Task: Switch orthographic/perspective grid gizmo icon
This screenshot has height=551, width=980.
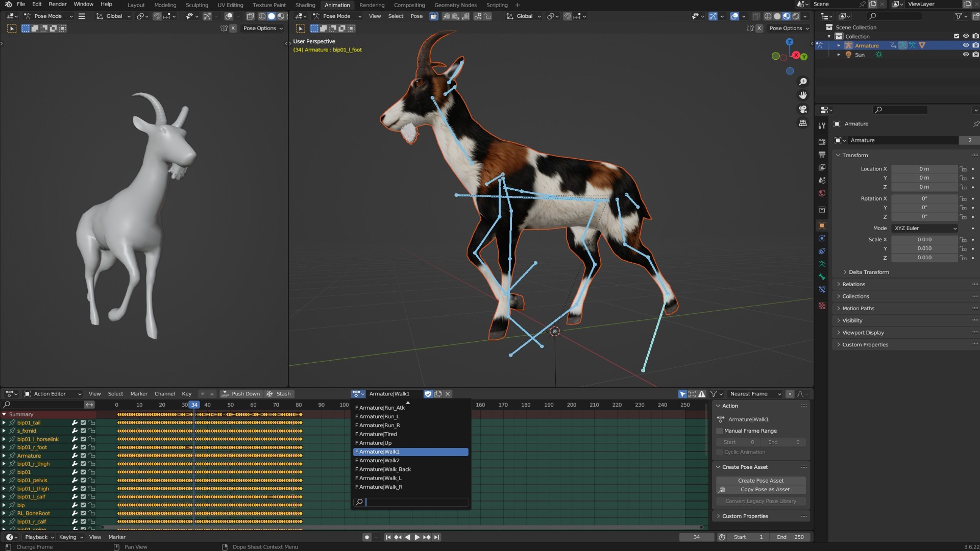Action: pos(803,123)
